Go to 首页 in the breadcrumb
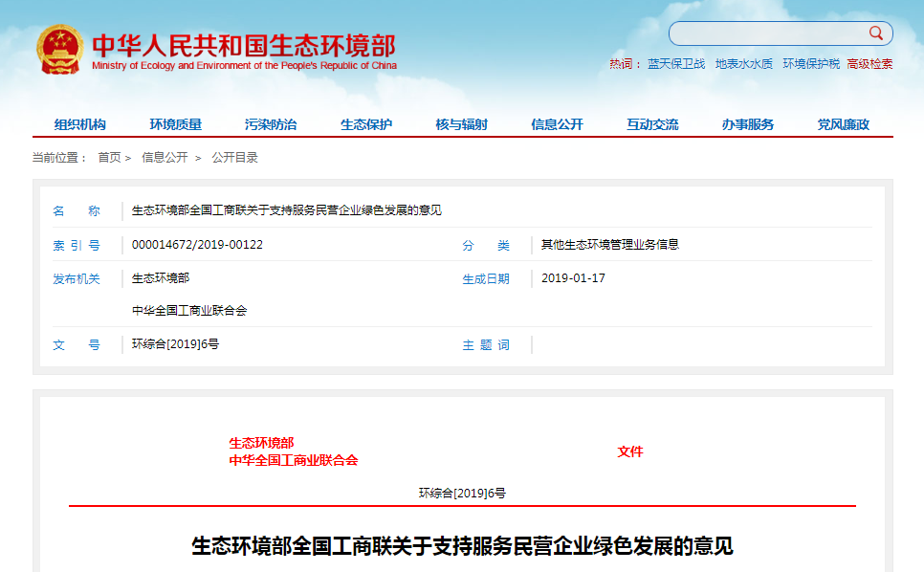This screenshot has width=924, height=572. tap(109, 158)
